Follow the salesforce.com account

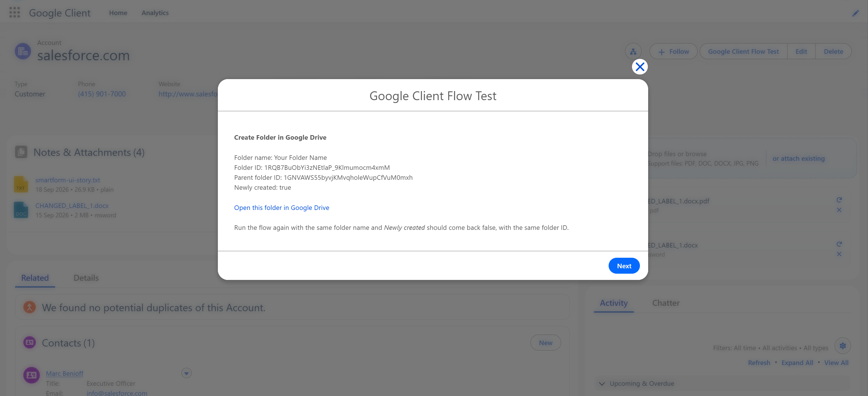(x=673, y=51)
